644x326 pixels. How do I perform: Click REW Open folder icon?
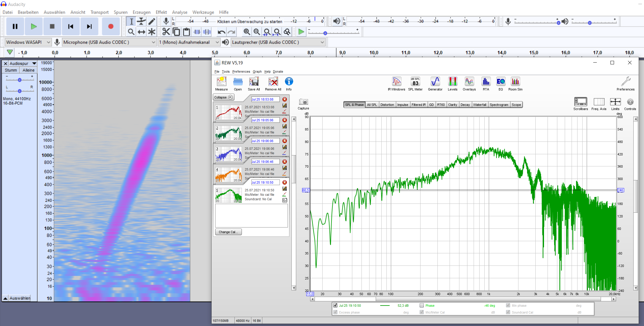click(x=238, y=84)
